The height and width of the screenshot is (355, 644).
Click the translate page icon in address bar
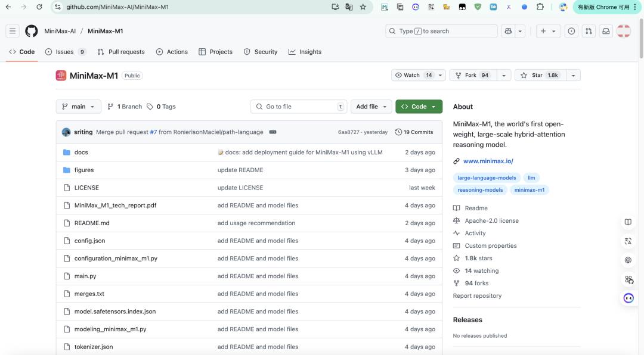(349, 7)
